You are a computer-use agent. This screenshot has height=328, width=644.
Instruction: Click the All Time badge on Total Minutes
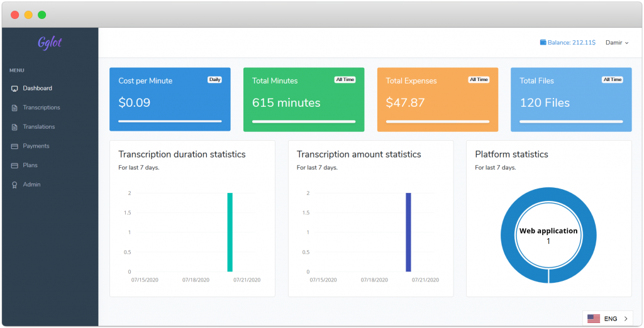click(x=345, y=80)
